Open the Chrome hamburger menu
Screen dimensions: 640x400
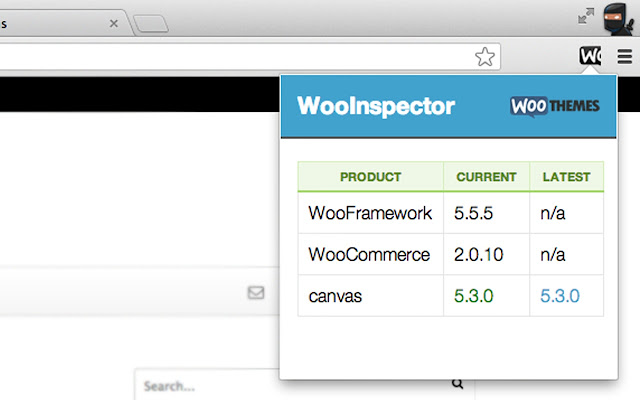click(624, 56)
